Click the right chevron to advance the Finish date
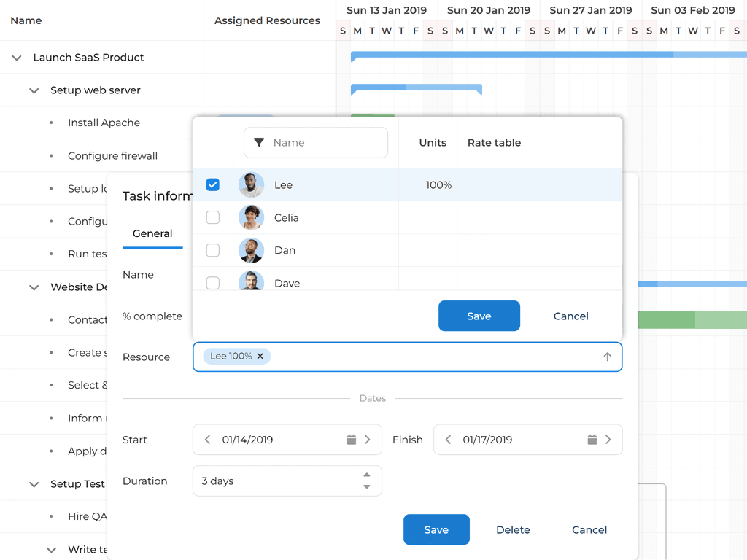 pyautogui.click(x=608, y=440)
